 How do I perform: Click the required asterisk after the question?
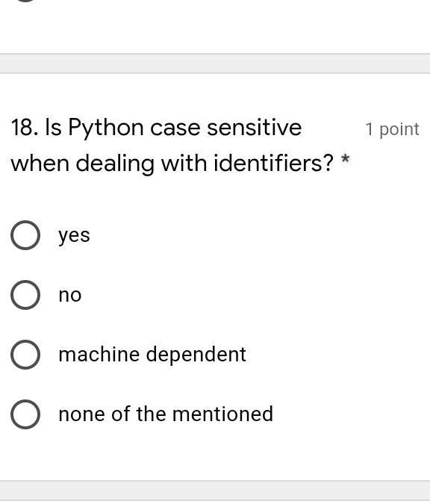(x=345, y=159)
